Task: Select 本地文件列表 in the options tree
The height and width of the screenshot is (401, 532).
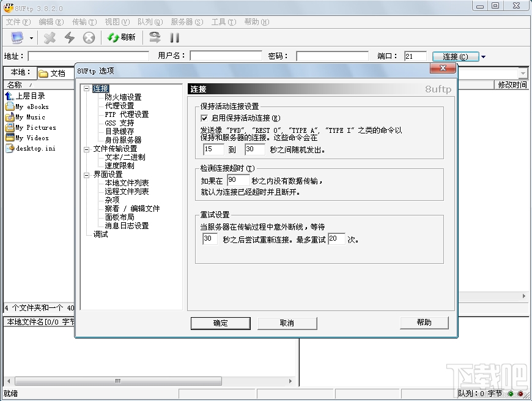Action: pyautogui.click(x=127, y=183)
